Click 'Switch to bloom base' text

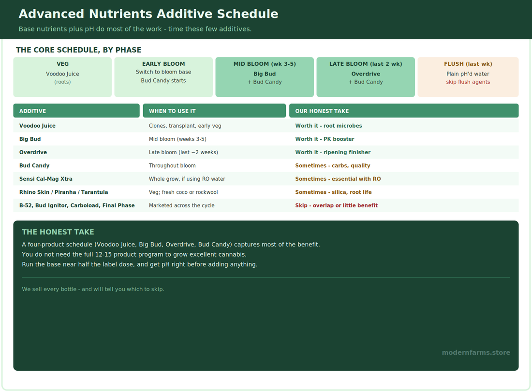pyautogui.click(x=163, y=72)
